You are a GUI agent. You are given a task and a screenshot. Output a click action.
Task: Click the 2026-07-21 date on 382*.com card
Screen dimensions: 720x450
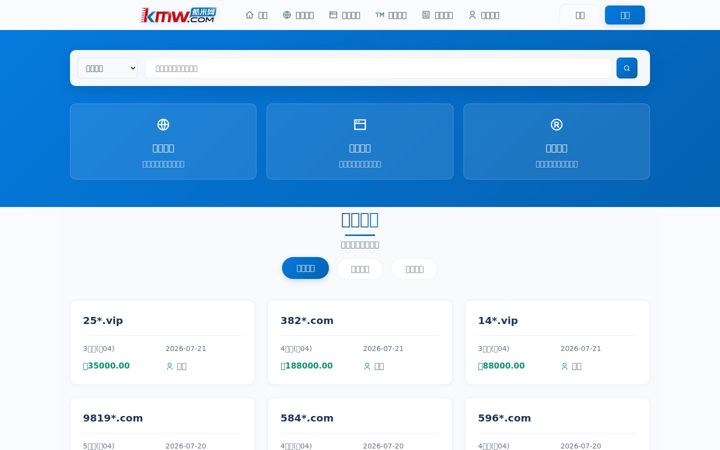tap(383, 349)
